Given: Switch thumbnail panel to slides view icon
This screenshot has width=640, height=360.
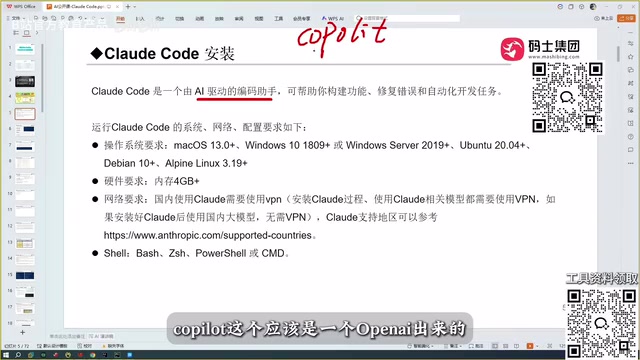Looking at the screenshot, I should 27,33.
